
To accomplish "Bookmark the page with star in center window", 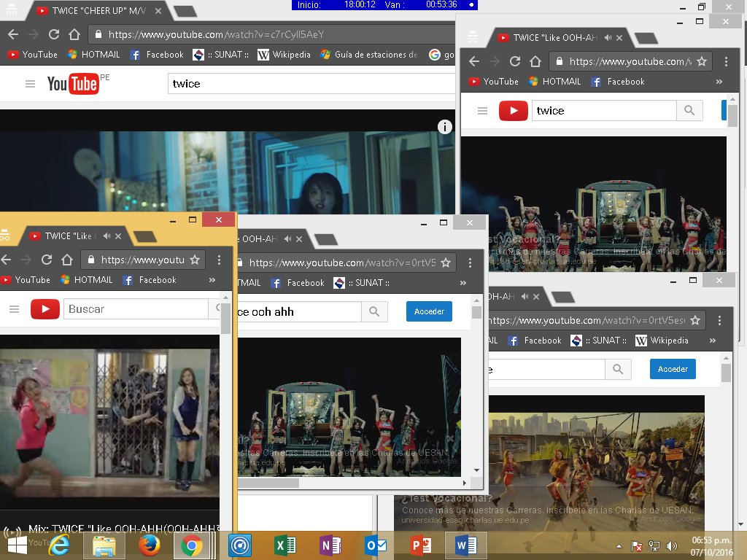I will [x=446, y=262].
